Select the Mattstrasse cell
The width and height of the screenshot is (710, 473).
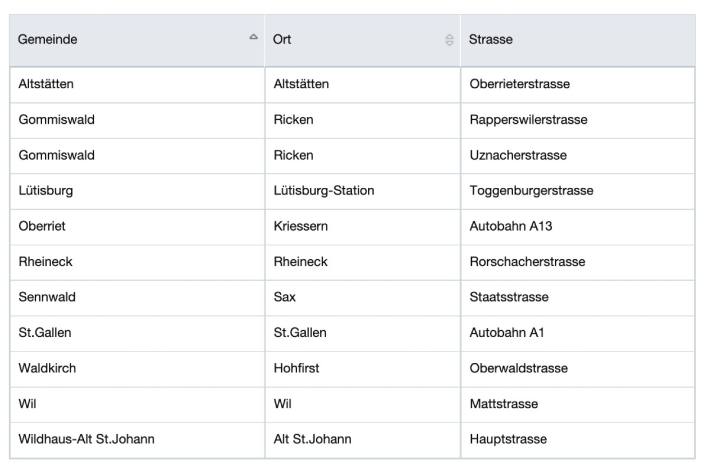coord(578,404)
